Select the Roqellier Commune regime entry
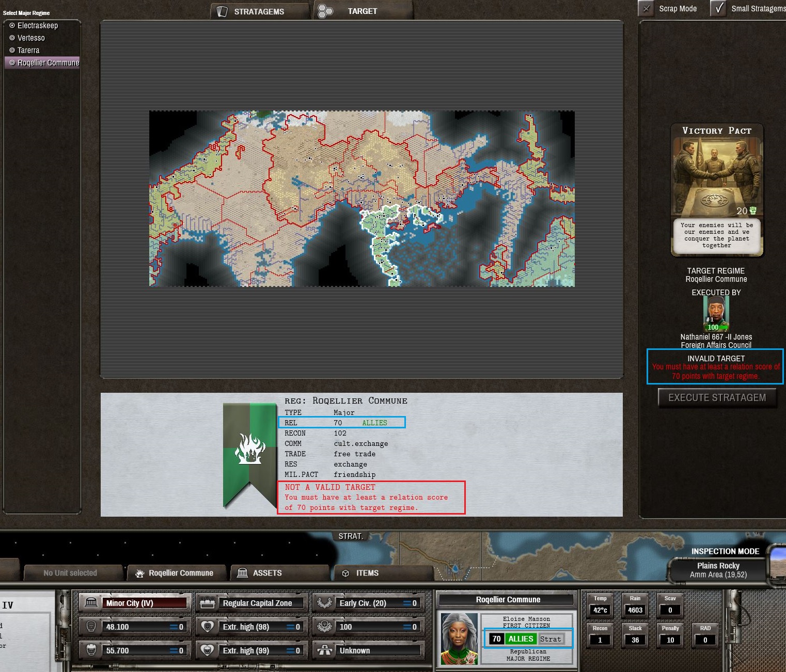Viewport: 786px width, 672px height. pos(43,62)
